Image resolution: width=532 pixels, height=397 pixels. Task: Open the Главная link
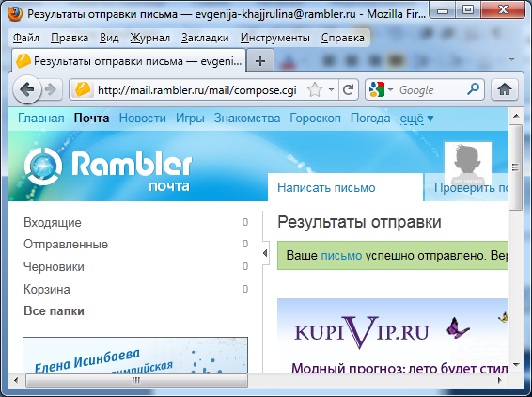41,119
